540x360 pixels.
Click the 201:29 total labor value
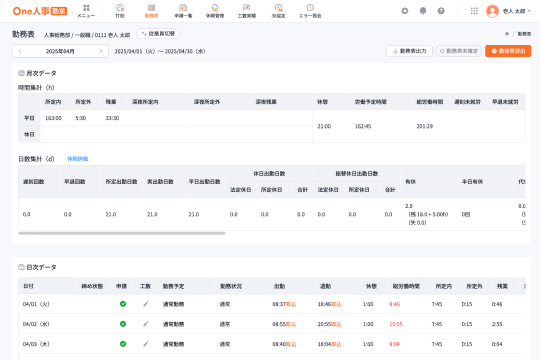coord(425,126)
